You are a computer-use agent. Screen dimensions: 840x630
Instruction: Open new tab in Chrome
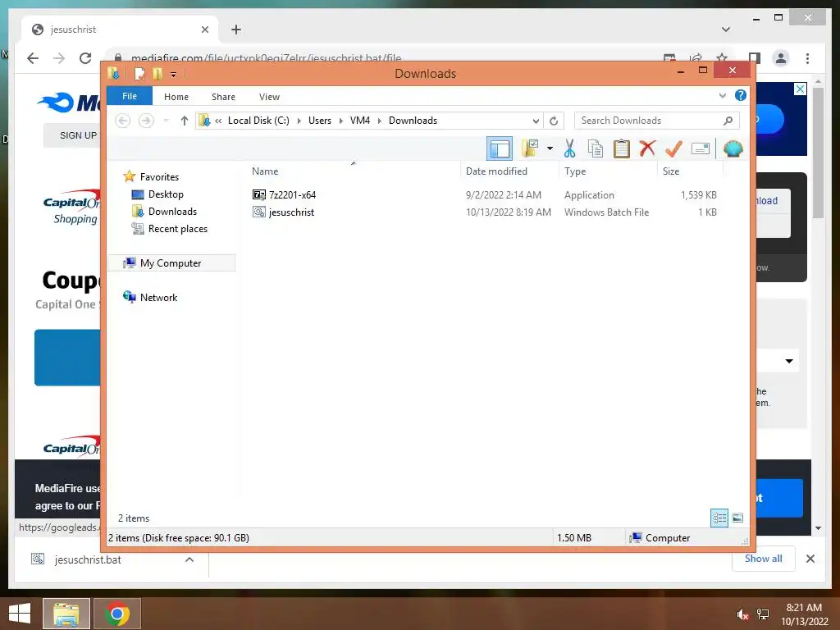(x=236, y=30)
